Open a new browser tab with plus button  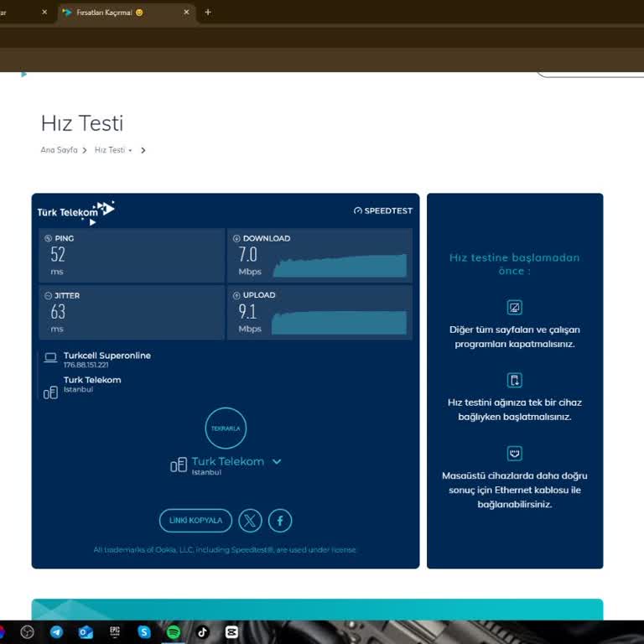pos(208,13)
